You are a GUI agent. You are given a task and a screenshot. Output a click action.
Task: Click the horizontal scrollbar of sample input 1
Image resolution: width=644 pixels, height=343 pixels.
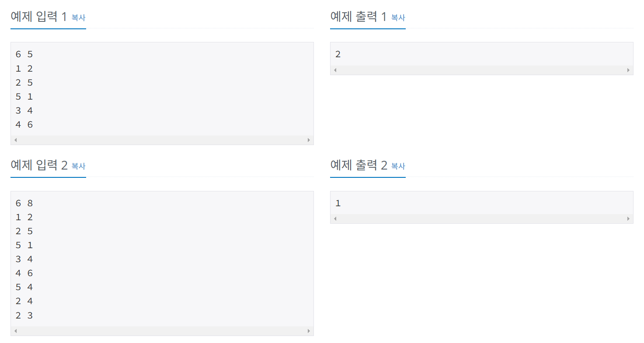pos(162,139)
